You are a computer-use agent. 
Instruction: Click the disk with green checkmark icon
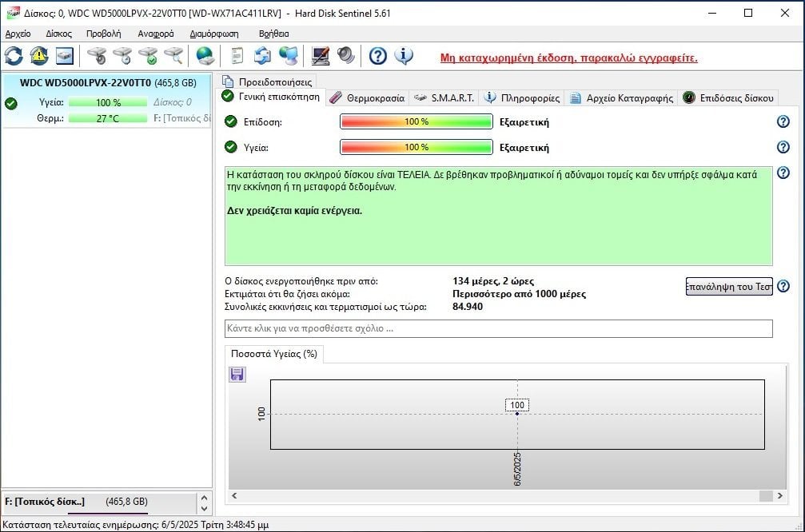[149, 56]
